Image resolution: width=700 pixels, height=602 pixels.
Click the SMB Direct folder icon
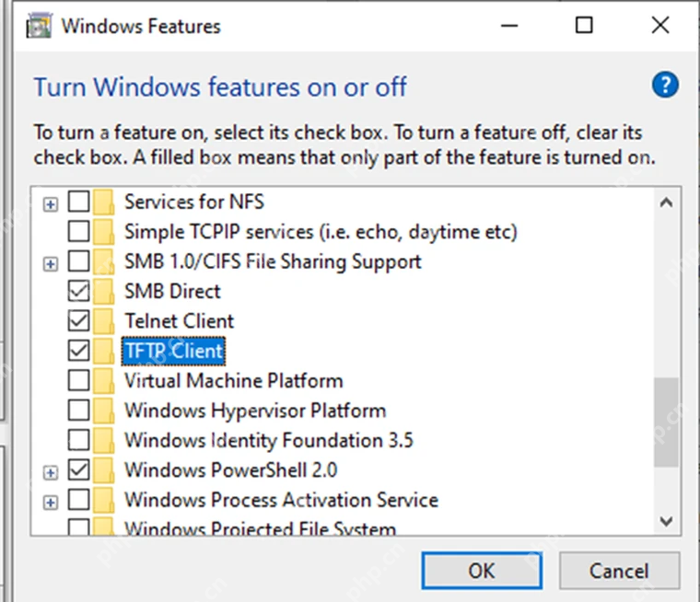tap(103, 291)
